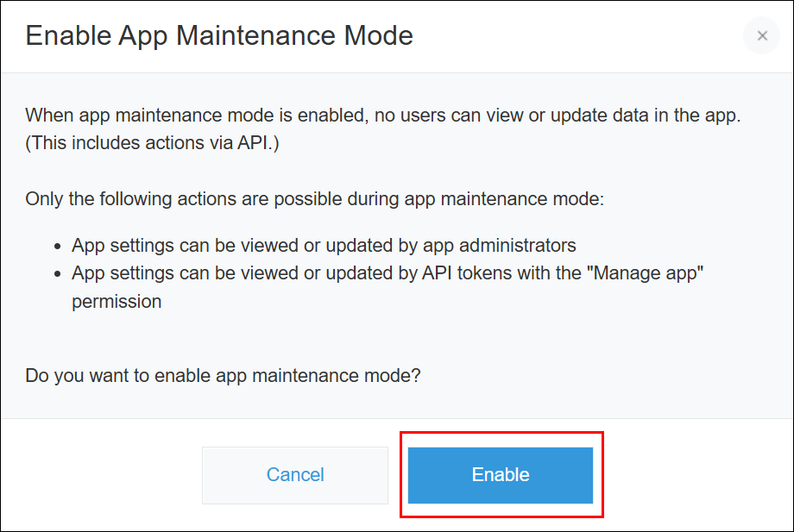The width and height of the screenshot is (794, 532).
Task: Close the dialog with the X icon
Action: 761,36
